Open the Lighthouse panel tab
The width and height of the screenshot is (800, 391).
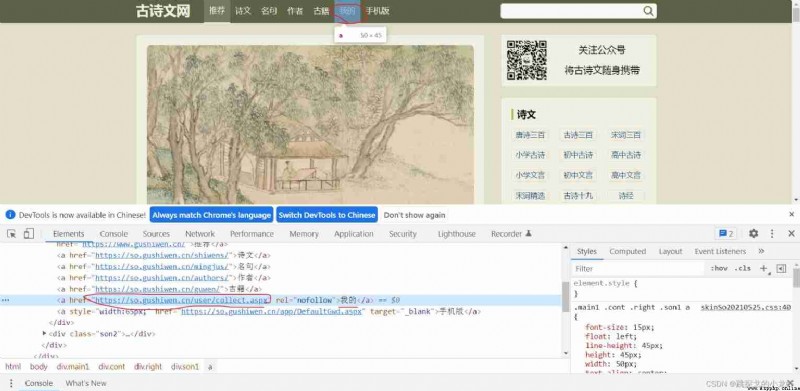[456, 234]
